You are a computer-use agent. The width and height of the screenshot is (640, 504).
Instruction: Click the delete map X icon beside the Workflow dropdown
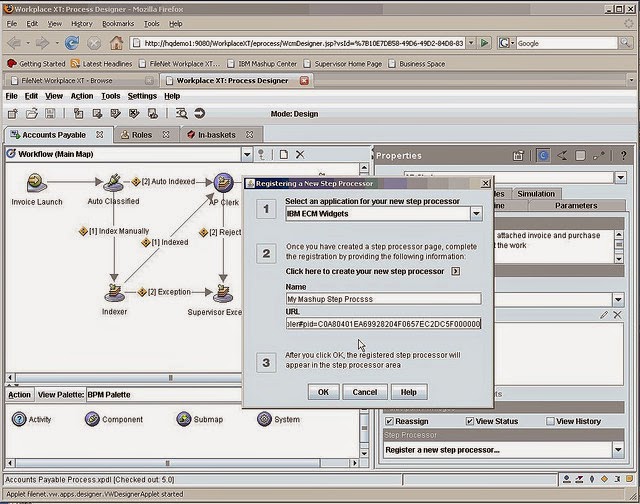click(x=300, y=155)
